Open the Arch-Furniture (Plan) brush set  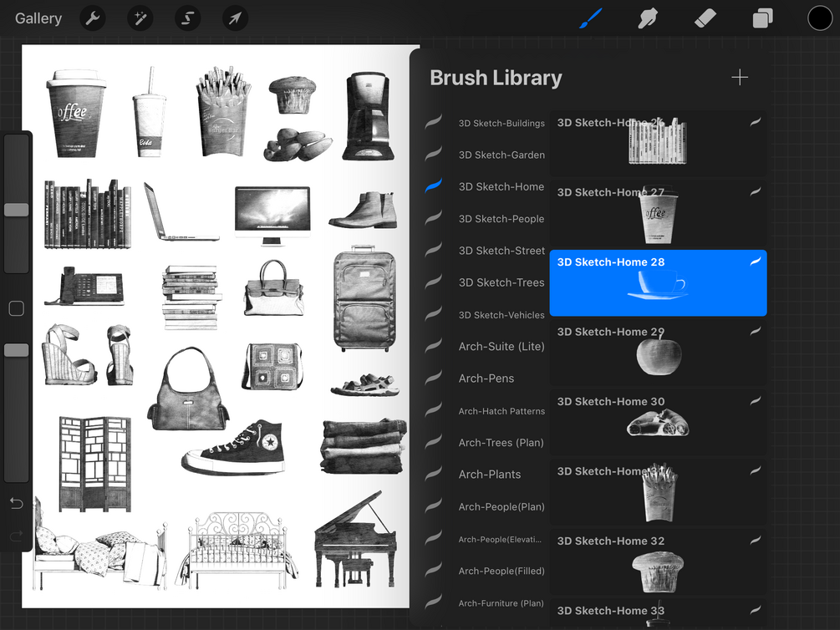pyautogui.click(x=501, y=603)
